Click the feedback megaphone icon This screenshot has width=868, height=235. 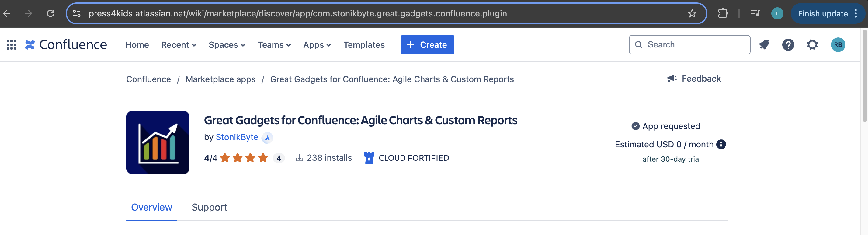pyautogui.click(x=672, y=79)
